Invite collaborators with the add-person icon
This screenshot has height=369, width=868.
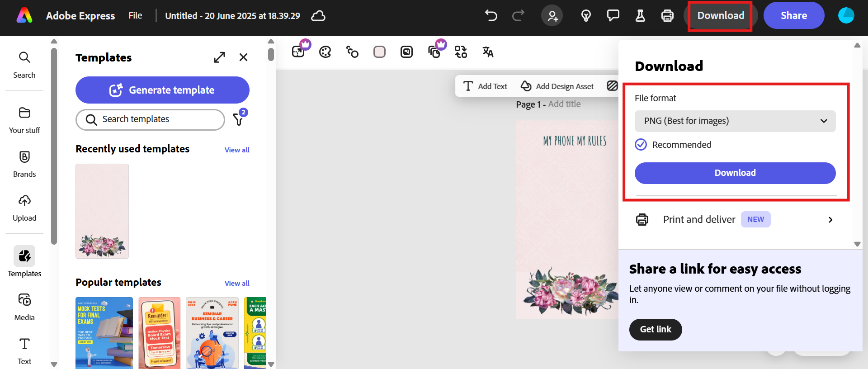tap(552, 16)
